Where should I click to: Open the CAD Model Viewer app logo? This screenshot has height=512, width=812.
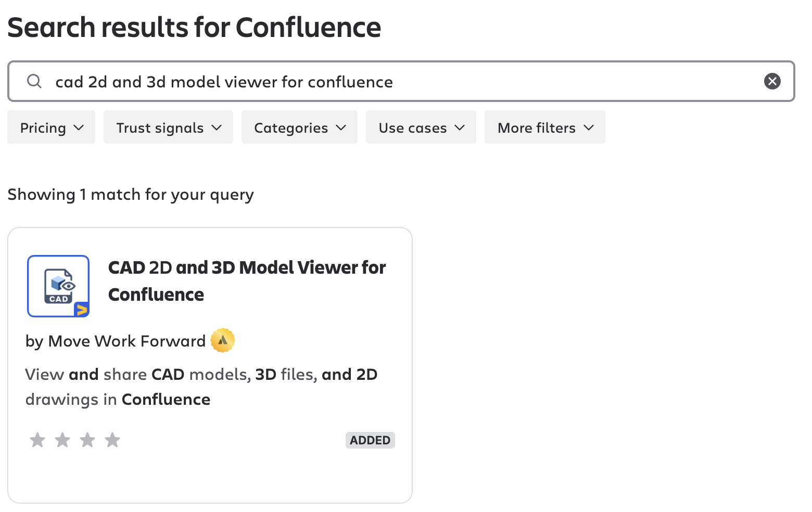58,286
